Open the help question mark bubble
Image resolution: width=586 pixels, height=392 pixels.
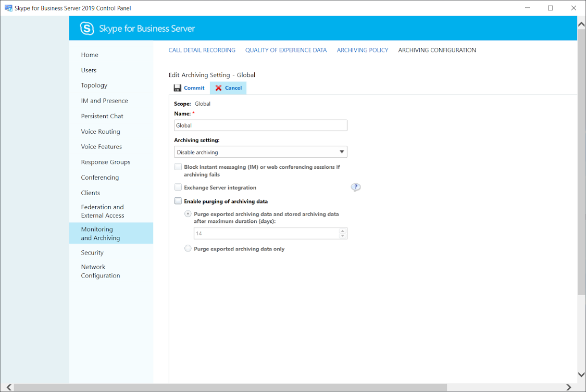pos(356,187)
